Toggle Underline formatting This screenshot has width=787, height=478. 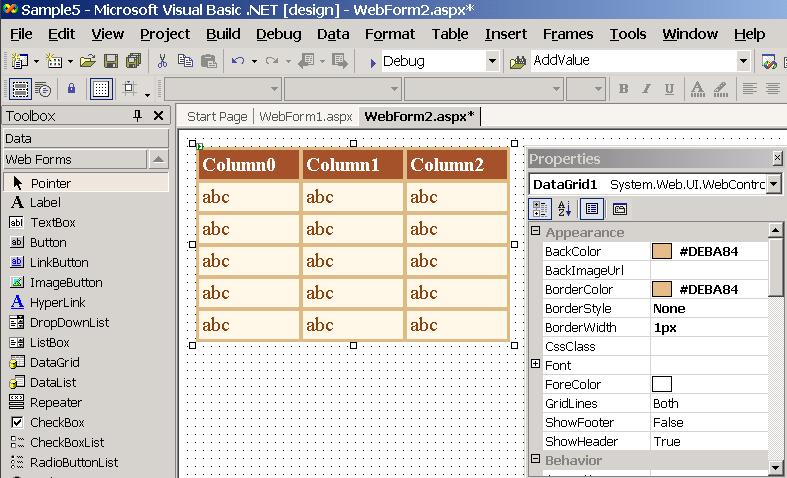coord(669,89)
